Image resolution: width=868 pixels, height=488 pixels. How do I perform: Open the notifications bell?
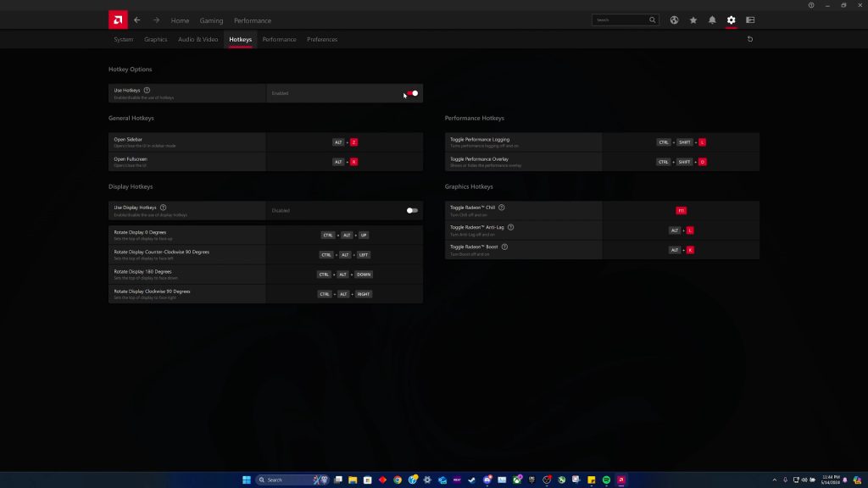712,20
